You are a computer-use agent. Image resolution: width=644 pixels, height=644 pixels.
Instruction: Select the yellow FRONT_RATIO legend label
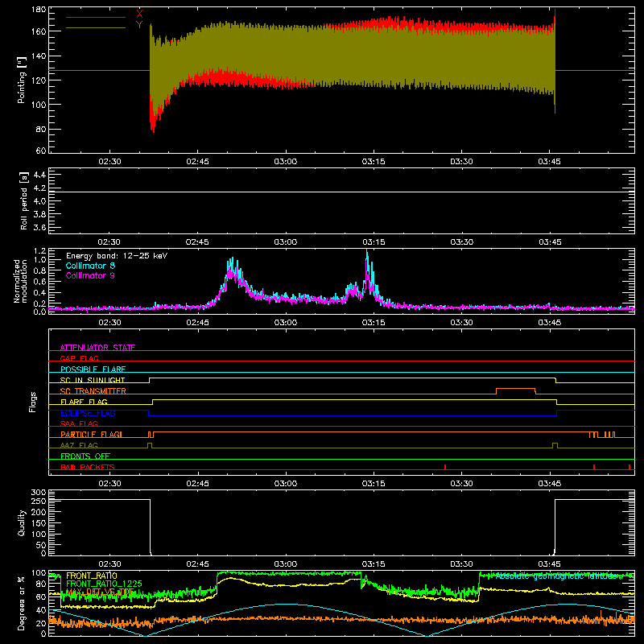click(x=91, y=576)
